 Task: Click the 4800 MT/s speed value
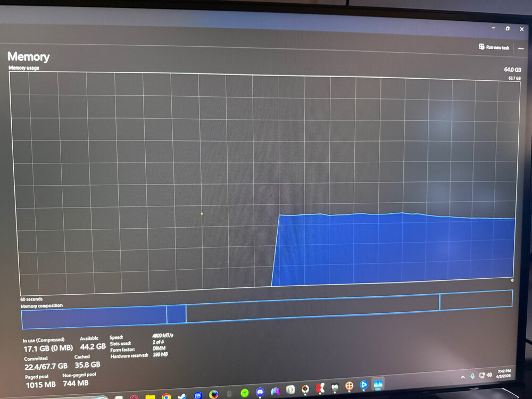[x=163, y=336]
